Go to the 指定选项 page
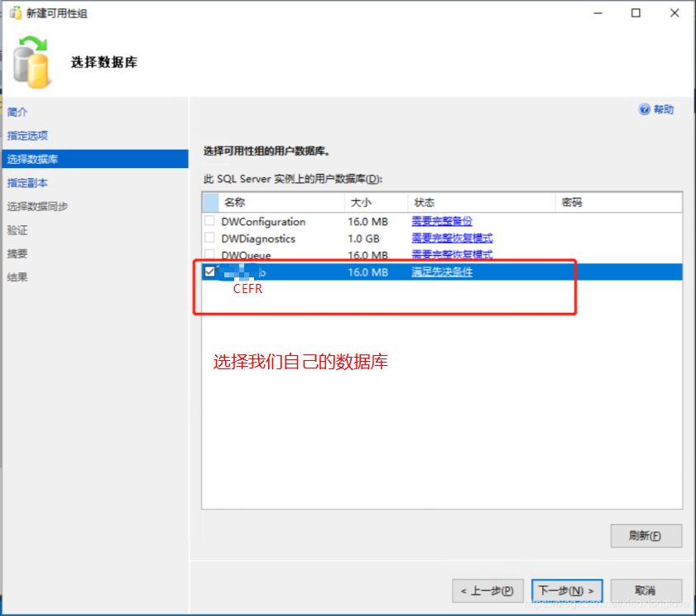696x616 pixels. pos(27,136)
